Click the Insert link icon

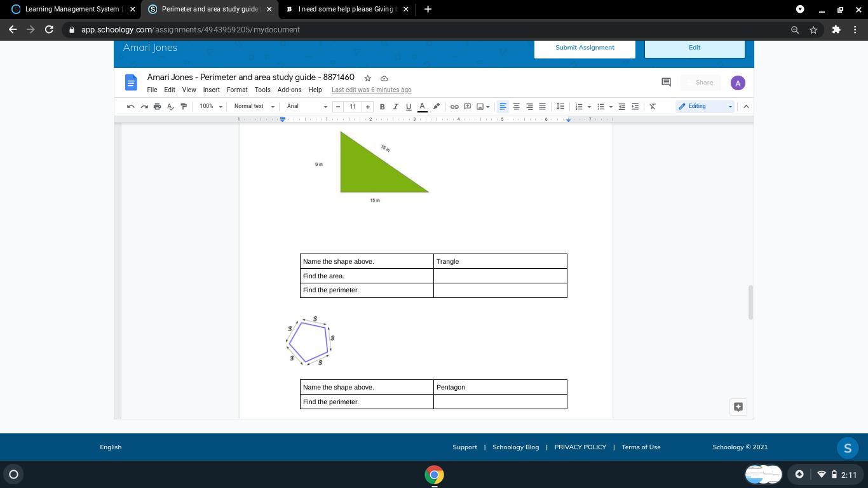coord(454,107)
